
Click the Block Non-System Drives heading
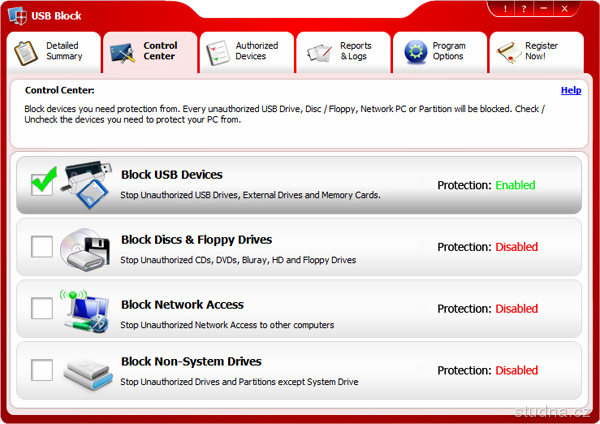click(x=191, y=362)
